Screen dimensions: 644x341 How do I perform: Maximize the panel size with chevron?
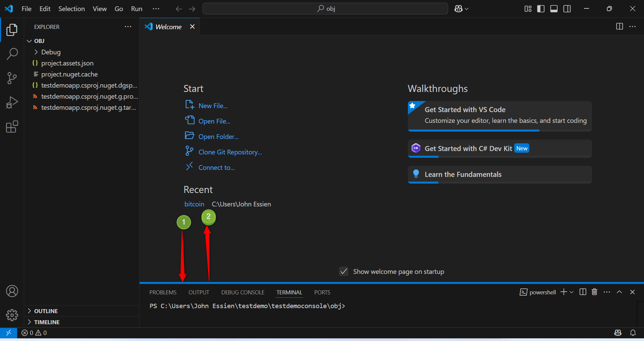[620, 292]
